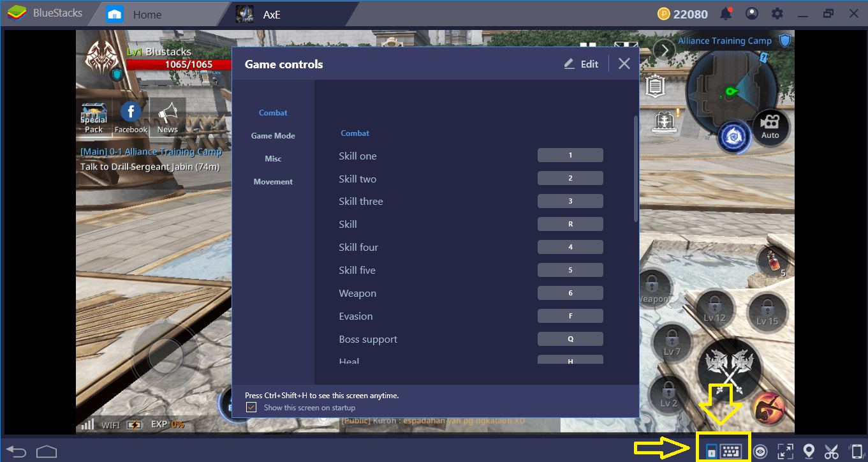Viewport: 868px width, 462px height.
Task: Click the scissors screenshot icon
Action: coord(832,452)
